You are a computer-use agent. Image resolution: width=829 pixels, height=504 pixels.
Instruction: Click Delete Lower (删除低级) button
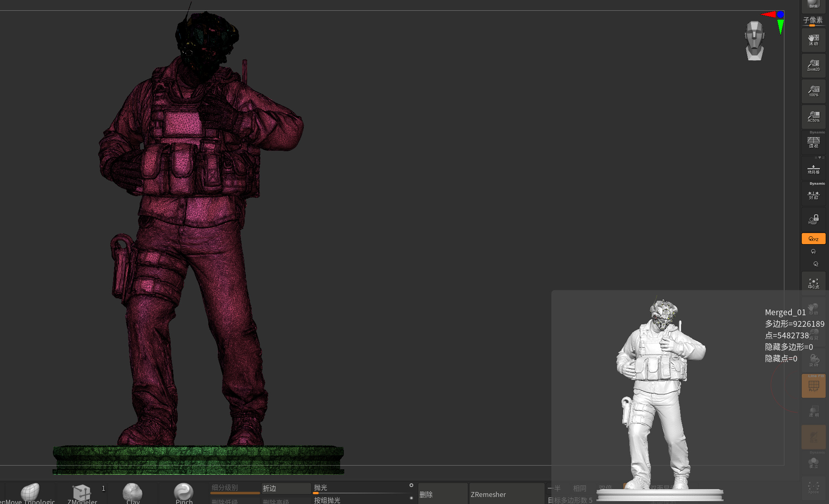tap(235, 501)
